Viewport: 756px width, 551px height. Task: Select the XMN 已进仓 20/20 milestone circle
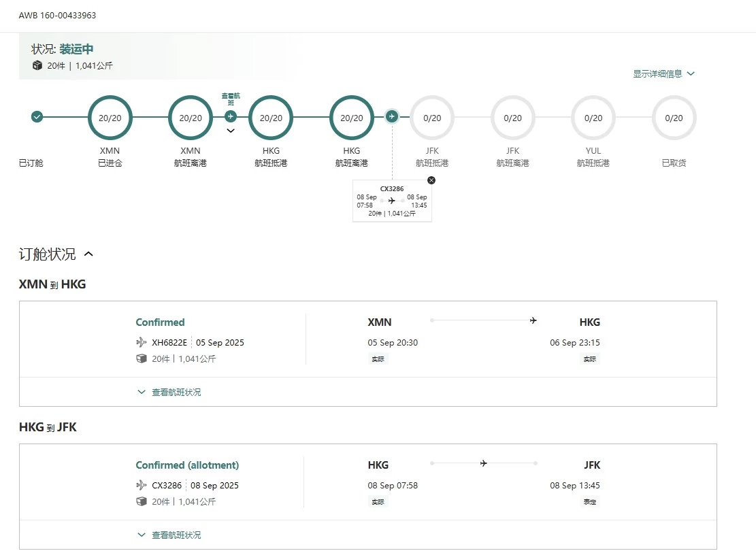[110, 118]
